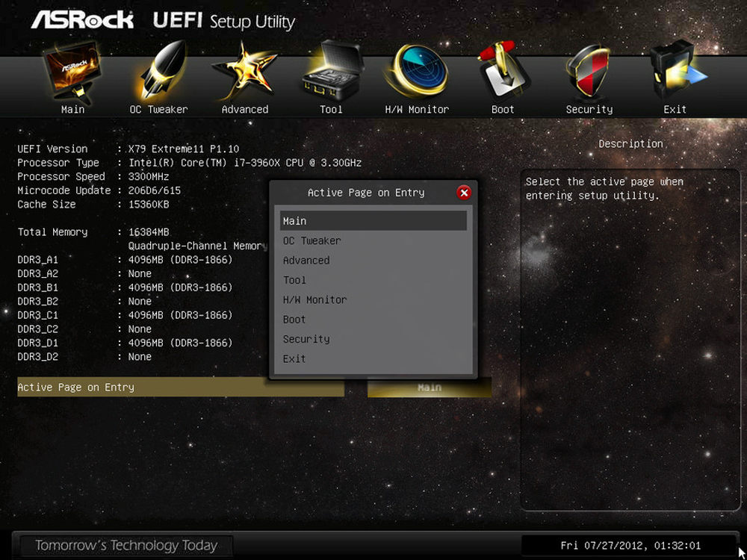Click the Microcode Update 206D6/615 value
Screen dimensions: 747x560
pyautogui.click(x=155, y=190)
